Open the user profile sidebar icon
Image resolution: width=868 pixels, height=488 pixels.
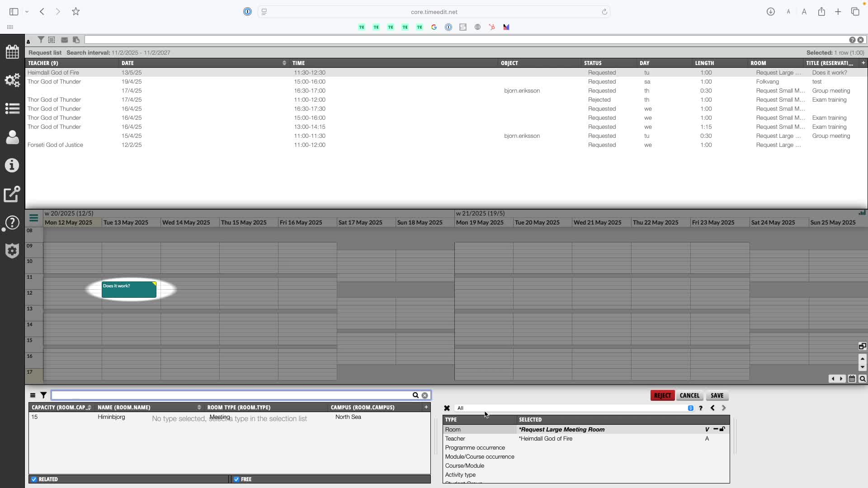point(12,137)
